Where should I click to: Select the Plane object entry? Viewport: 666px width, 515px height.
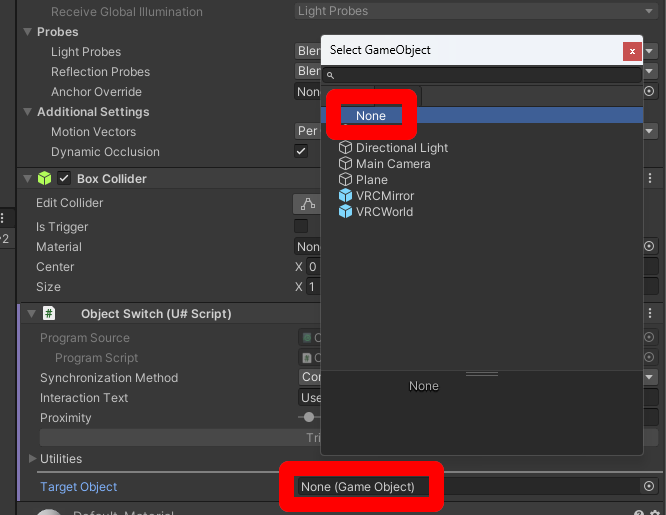[x=372, y=180]
